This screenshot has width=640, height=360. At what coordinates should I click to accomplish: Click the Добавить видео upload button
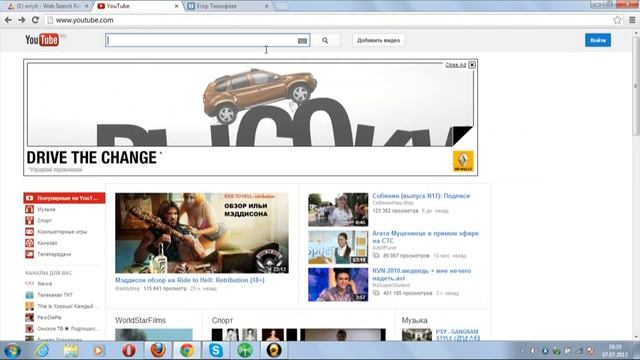(378, 40)
